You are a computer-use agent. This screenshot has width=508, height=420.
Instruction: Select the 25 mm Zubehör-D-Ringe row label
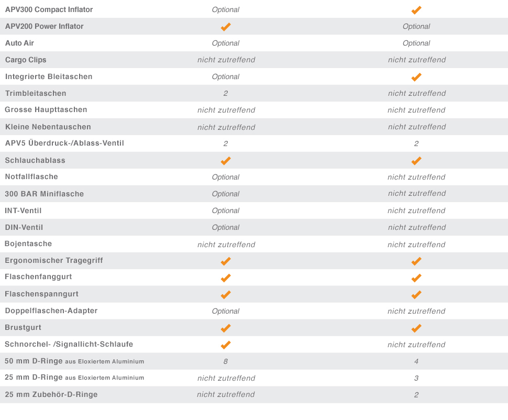[51, 394]
